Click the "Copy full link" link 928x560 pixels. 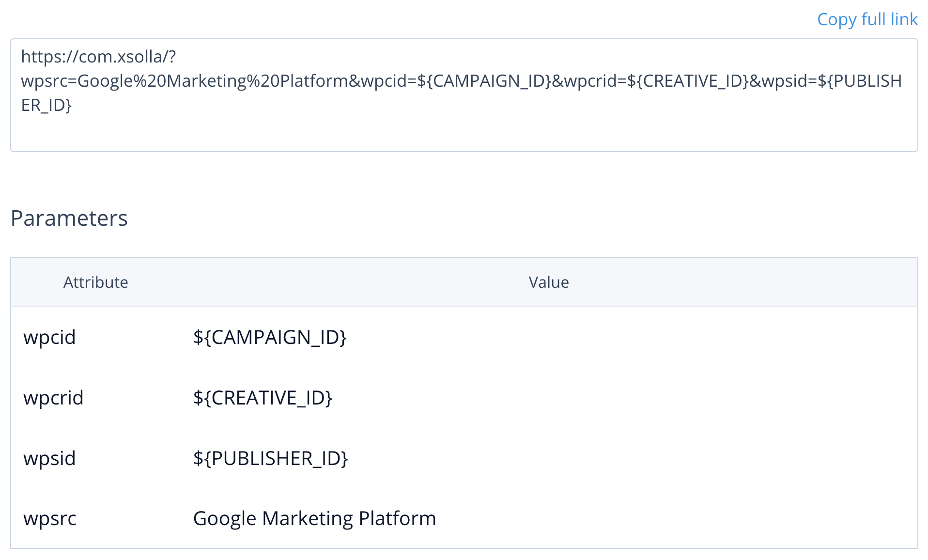point(867,19)
